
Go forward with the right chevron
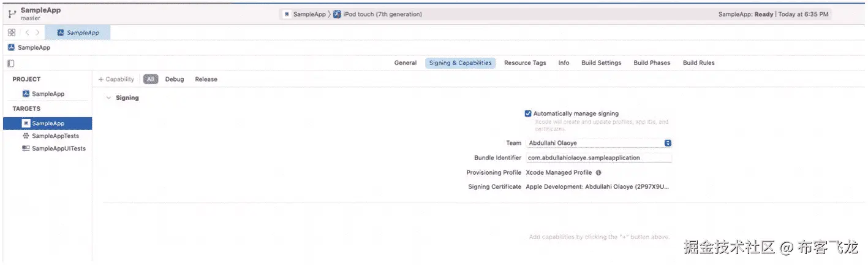tap(38, 33)
